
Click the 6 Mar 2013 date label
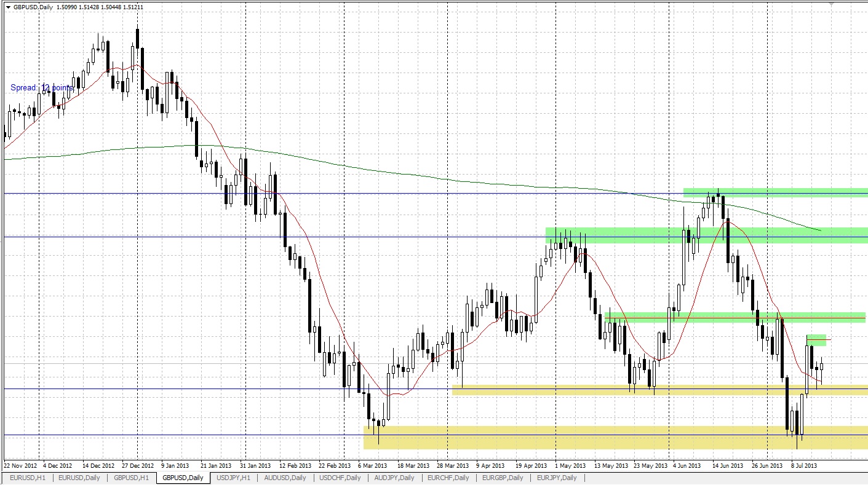[x=372, y=465]
